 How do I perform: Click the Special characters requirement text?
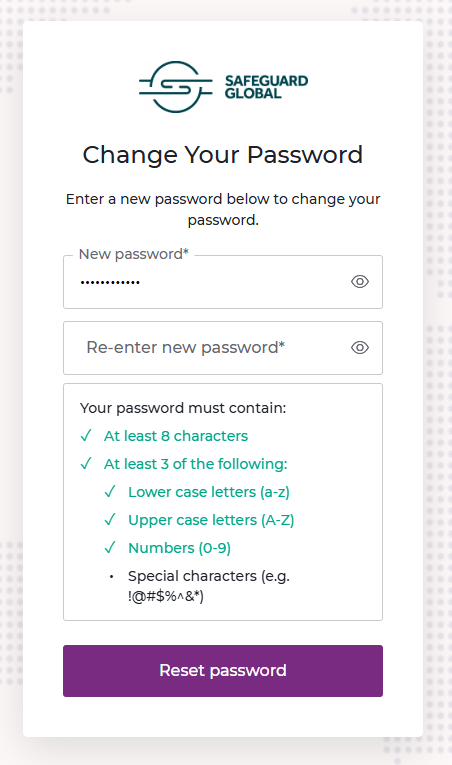point(209,586)
